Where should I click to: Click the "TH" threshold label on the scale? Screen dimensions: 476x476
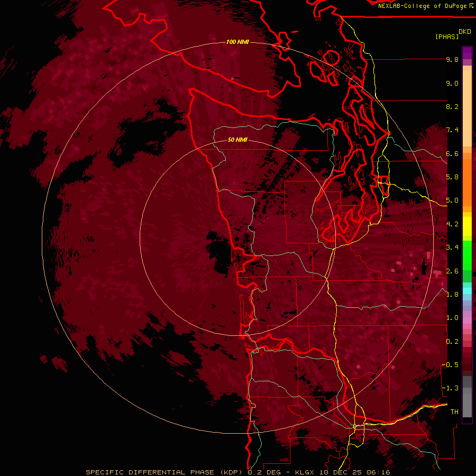click(454, 412)
